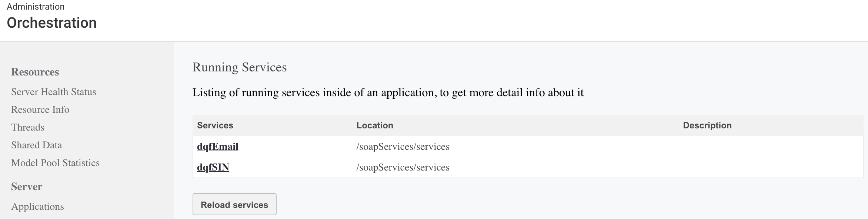Open the Resource Info page
Screen dimensions: 868x219
coord(40,109)
